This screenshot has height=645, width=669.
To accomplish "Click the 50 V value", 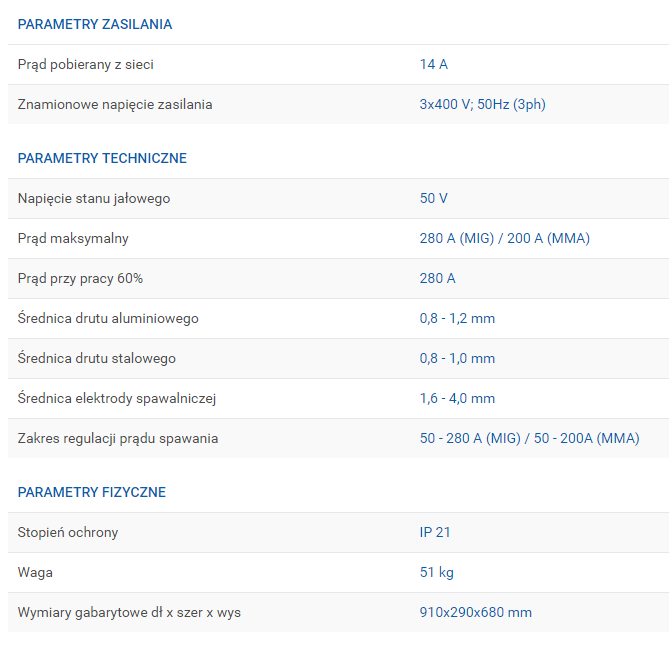I will [433, 198].
